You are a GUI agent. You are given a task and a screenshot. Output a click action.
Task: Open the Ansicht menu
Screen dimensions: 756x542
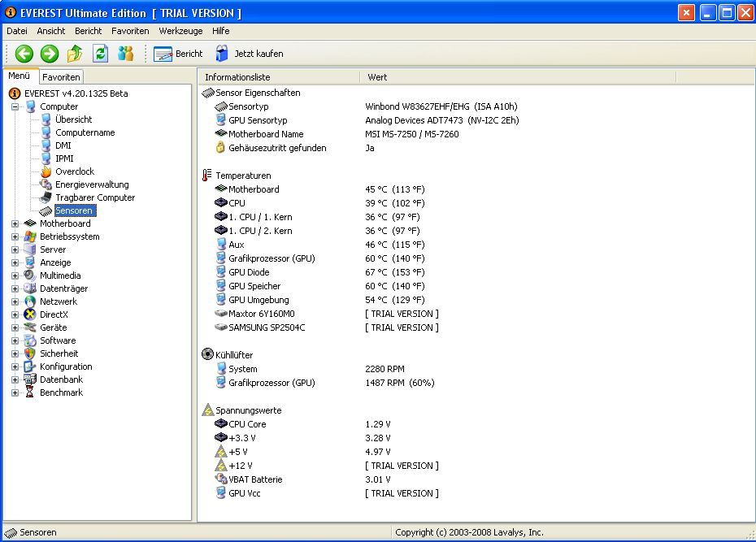[50, 31]
